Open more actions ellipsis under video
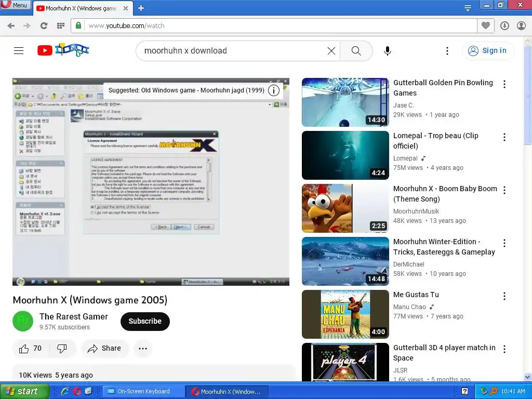532x399 pixels. tap(143, 349)
